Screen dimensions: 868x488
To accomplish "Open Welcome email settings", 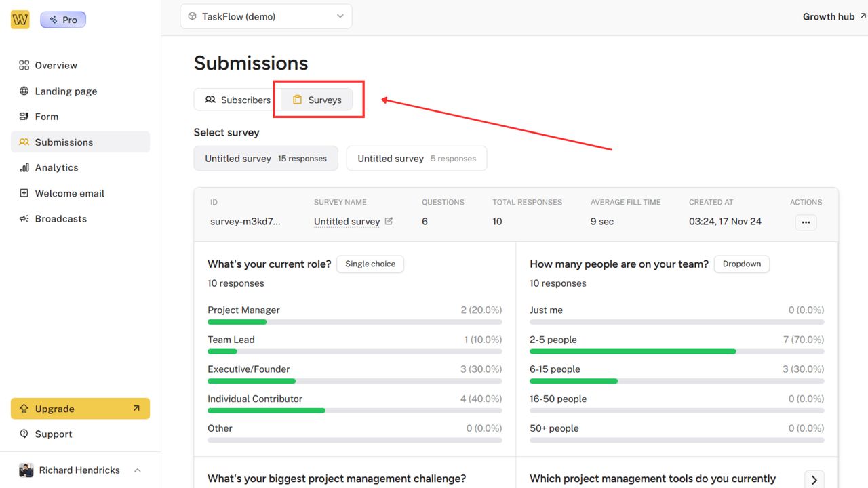I will click(x=69, y=194).
